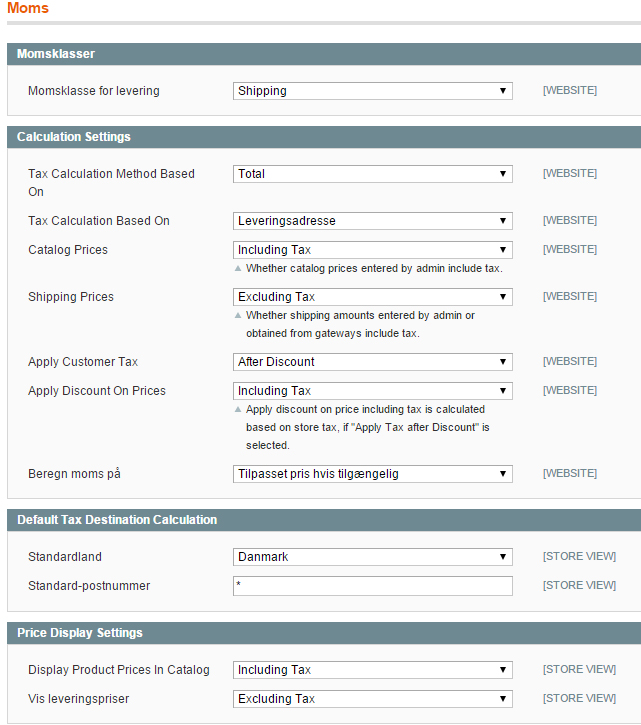The height and width of the screenshot is (725, 641).
Task: Click the 'Standard-postnummer' label
Action: pyautogui.click(x=89, y=586)
